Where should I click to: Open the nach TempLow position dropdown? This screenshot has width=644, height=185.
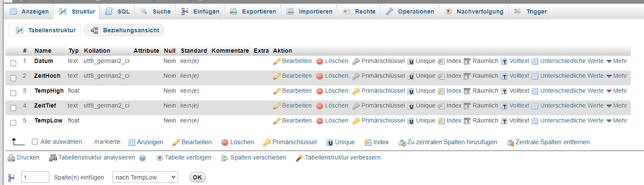(145, 177)
